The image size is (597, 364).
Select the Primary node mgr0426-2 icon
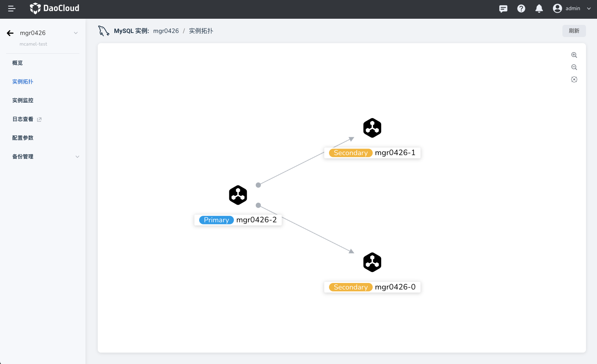click(238, 195)
